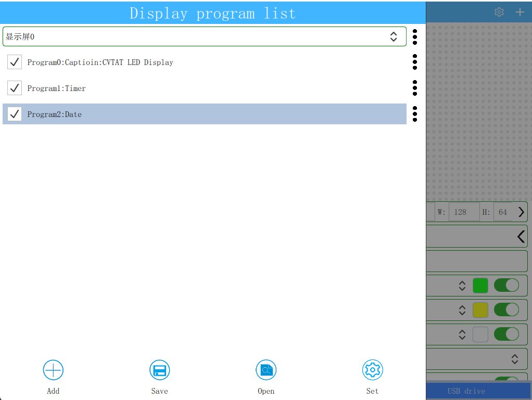Pick the white color swatch
Image resolution: width=532 pixels, height=400 pixels.
(480, 334)
